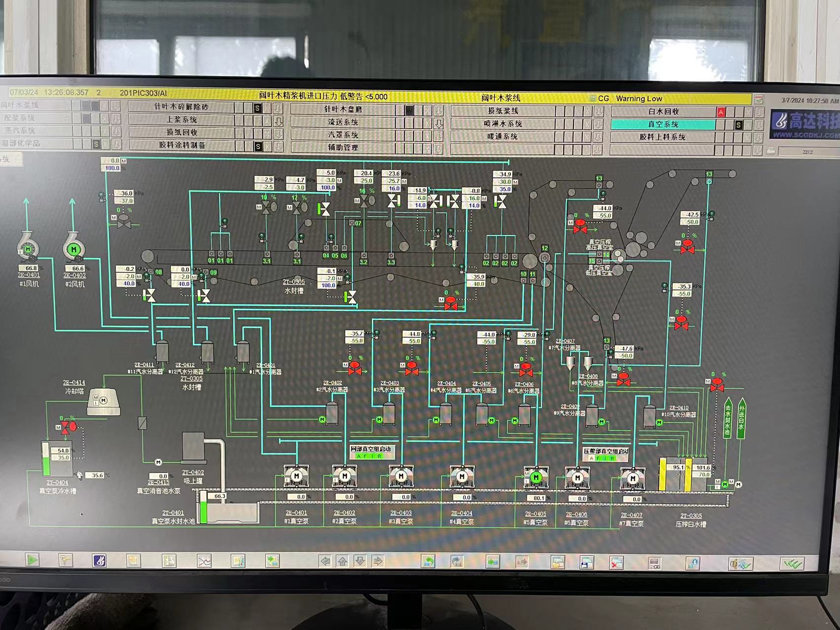Open the trend chart icon in bottom toolbar

click(x=204, y=561)
